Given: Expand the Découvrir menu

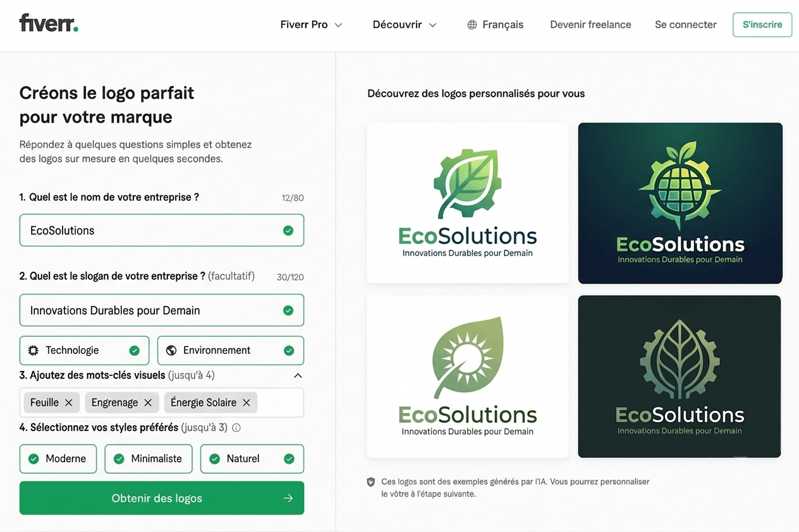Looking at the screenshot, I should pos(405,25).
